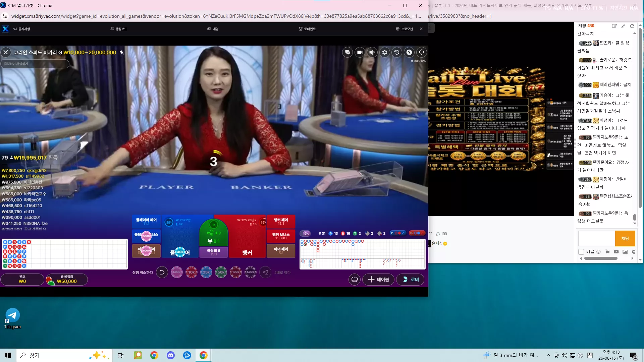644x362 pixels.
Task: Click the chat message input box
Action: coord(596,238)
